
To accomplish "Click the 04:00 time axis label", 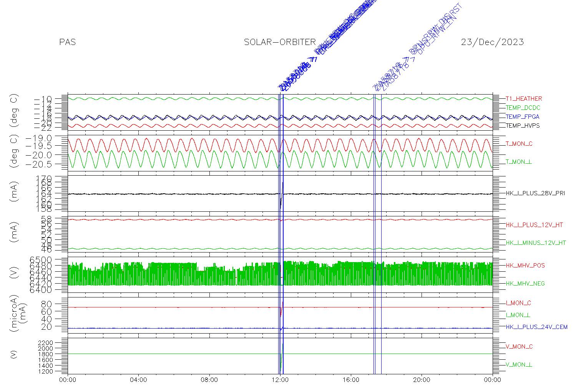I will click(139, 380).
